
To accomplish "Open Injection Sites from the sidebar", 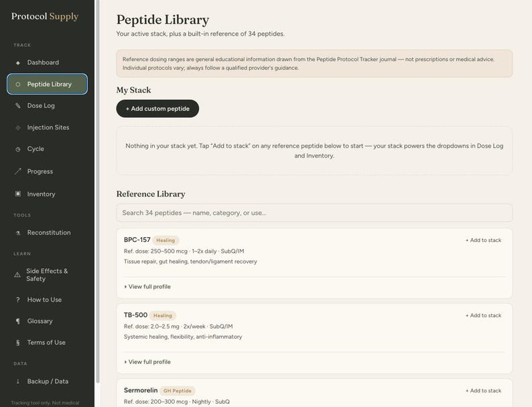I will pyautogui.click(x=47, y=127).
